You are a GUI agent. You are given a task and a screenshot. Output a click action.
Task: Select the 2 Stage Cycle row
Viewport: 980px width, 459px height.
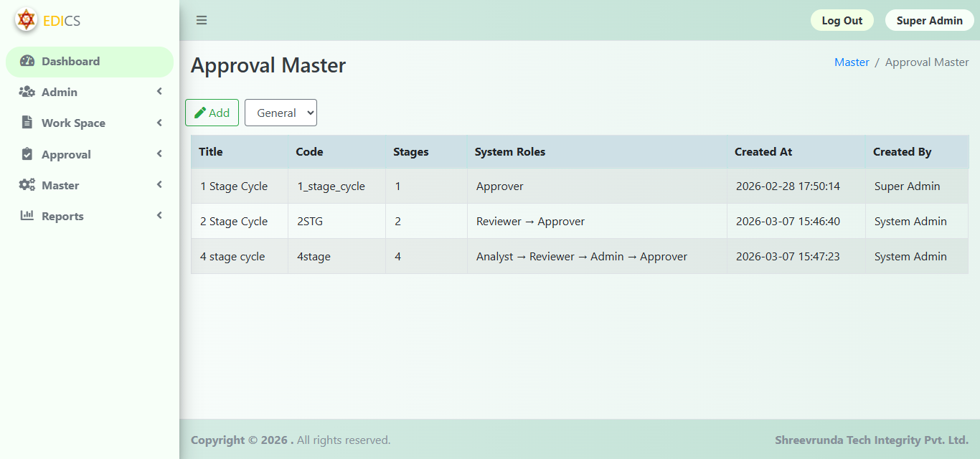pos(234,222)
